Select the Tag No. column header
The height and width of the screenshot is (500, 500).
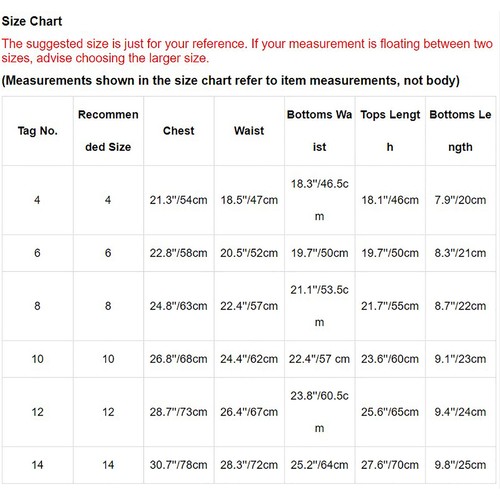coord(38,131)
